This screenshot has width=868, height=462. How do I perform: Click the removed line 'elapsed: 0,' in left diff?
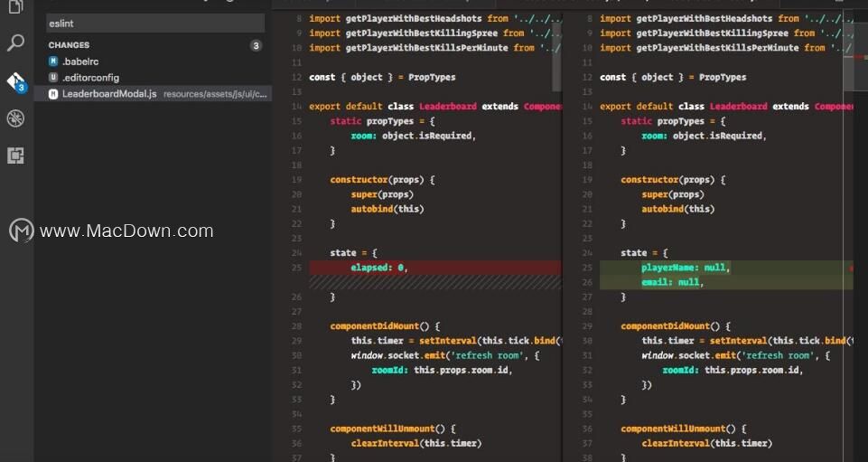379,268
